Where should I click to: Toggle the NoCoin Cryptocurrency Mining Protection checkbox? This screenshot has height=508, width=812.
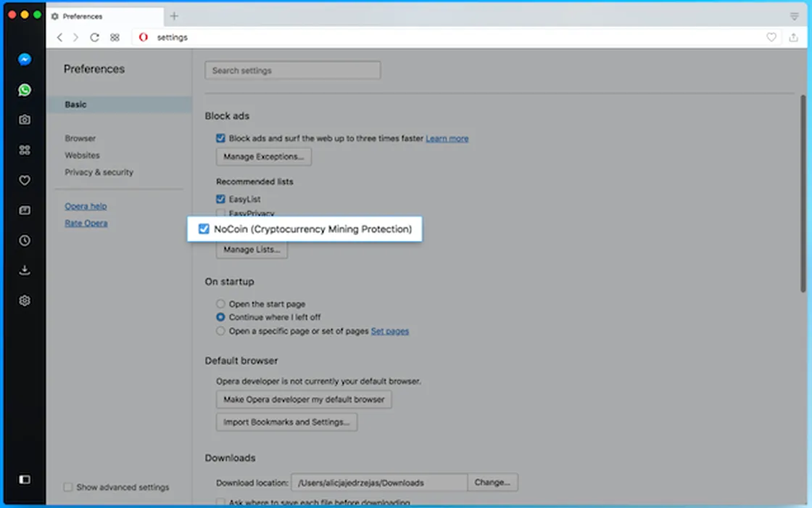[x=204, y=229]
